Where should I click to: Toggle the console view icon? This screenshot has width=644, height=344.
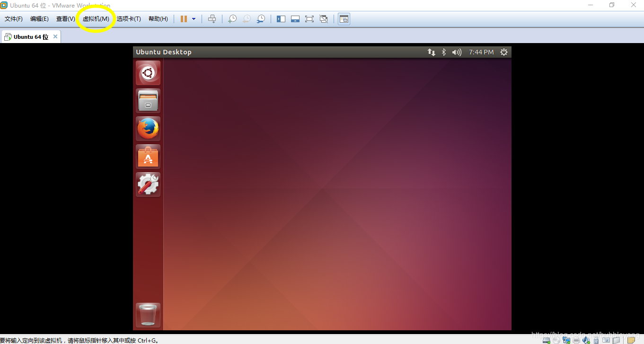point(344,19)
